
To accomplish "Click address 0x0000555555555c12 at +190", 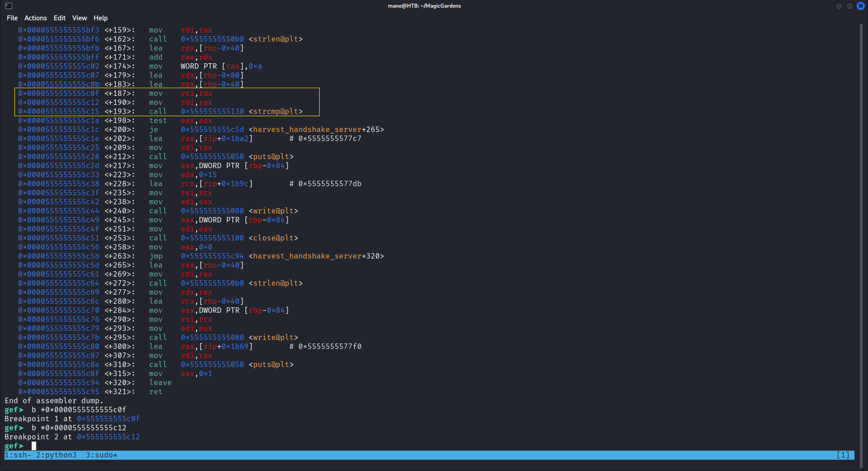I will tap(59, 103).
